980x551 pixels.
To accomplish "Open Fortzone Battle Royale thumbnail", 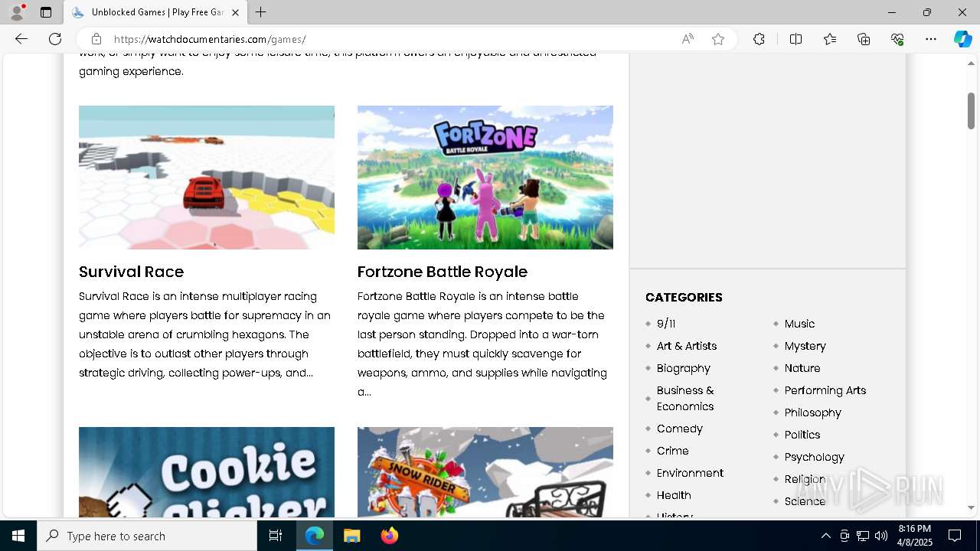I will (485, 178).
